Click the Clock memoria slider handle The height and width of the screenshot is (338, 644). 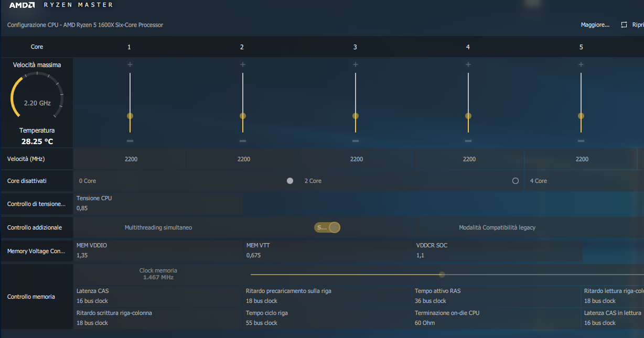442,275
